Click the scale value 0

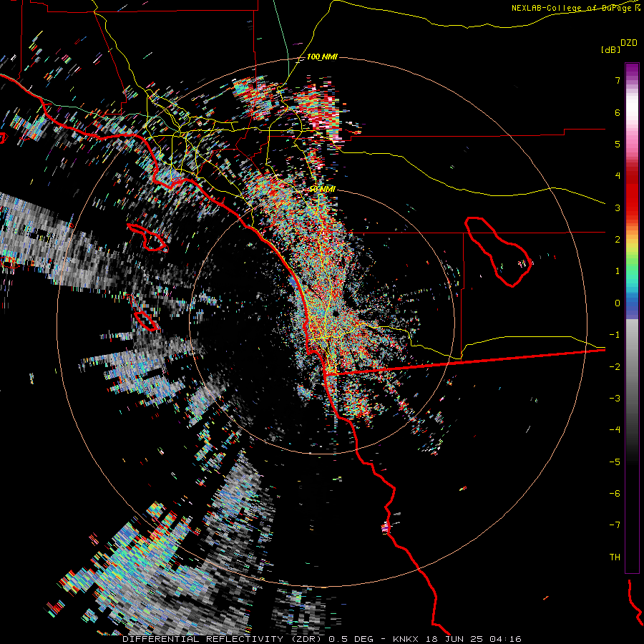(x=618, y=303)
